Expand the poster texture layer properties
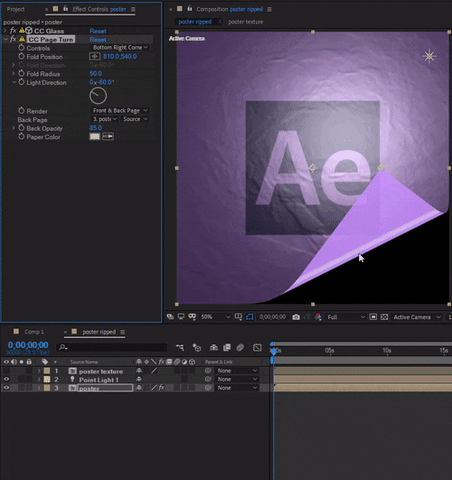This screenshot has width=452, height=480. (39, 371)
